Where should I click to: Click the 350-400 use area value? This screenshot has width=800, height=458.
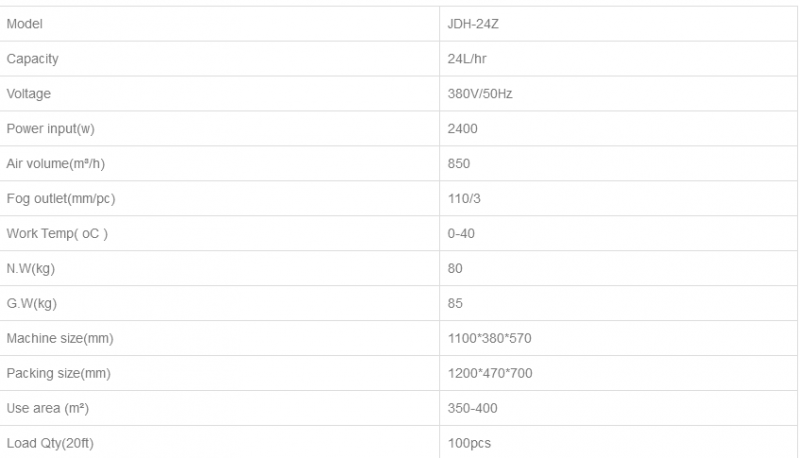pos(473,409)
